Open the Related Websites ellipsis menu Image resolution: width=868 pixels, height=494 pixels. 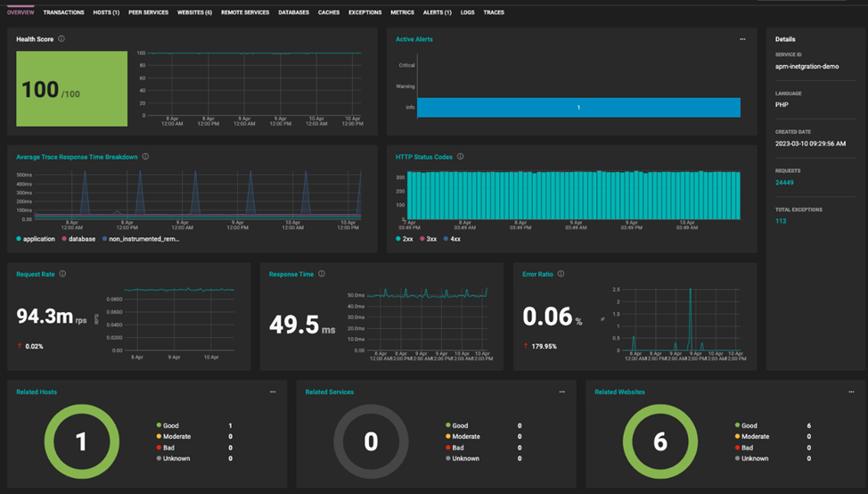click(x=851, y=391)
